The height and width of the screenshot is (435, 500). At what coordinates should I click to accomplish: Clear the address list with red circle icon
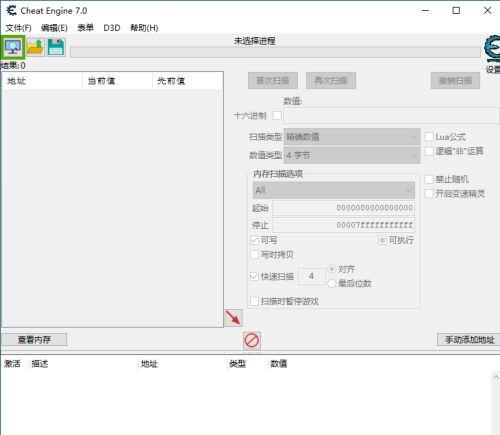[x=252, y=341]
